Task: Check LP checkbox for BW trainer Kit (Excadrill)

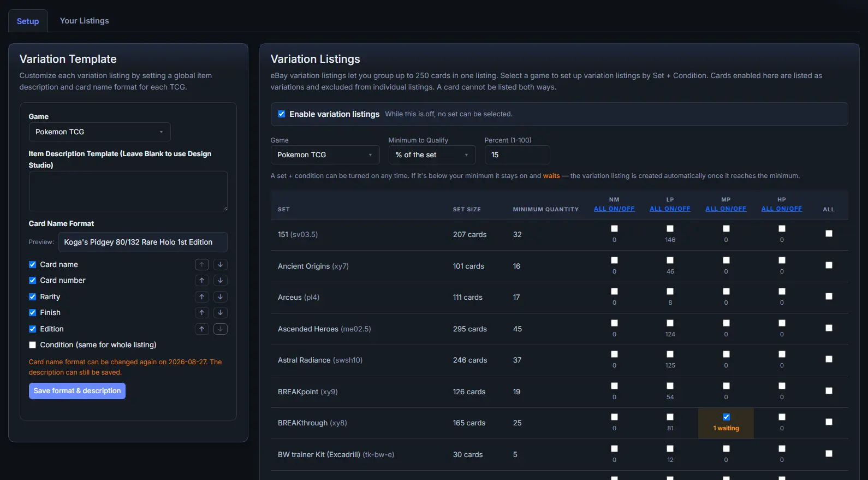Action: point(670,449)
